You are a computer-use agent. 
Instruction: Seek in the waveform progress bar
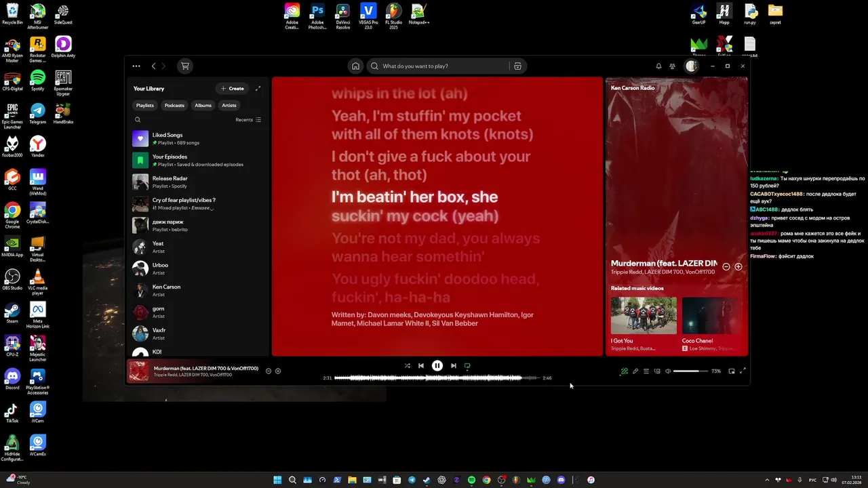[437, 378]
